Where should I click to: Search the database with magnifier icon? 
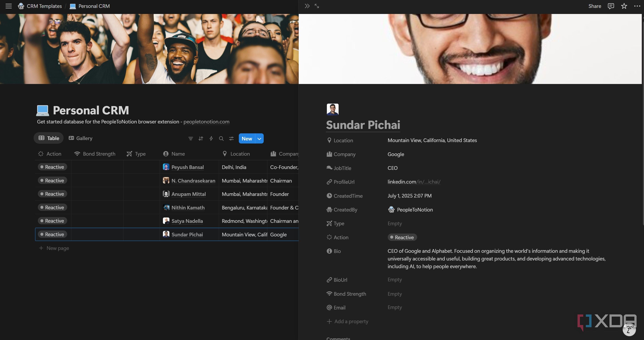pyautogui.click(x=221, y=138)
